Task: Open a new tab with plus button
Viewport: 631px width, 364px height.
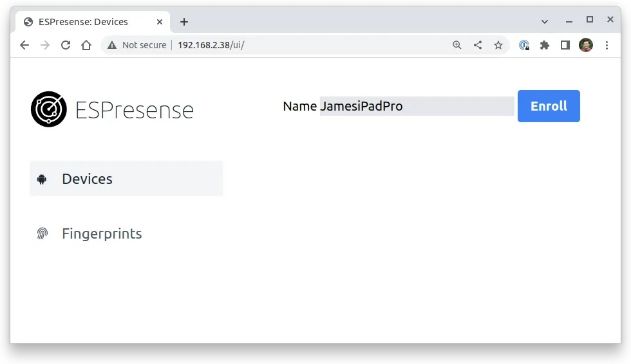Action: tap(184, 22)
